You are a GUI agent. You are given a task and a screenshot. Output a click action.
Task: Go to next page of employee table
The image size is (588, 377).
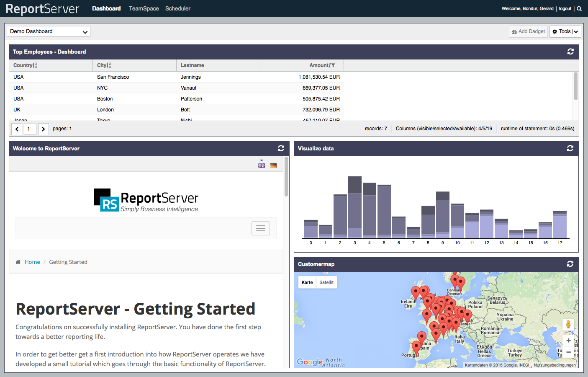pos(43,129)
